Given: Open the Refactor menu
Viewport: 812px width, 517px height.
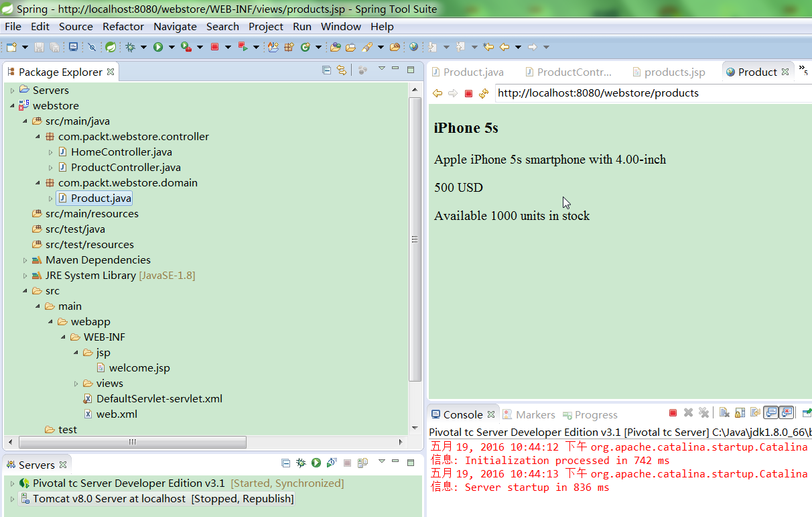Looking at the screenshot, I should click(123, 26).
